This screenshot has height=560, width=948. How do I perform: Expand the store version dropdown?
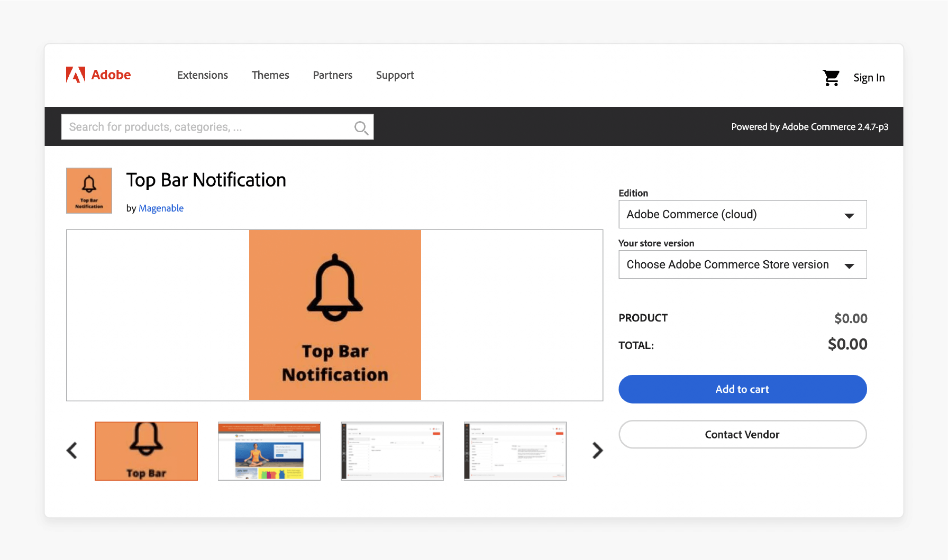[x=743, y=264]
